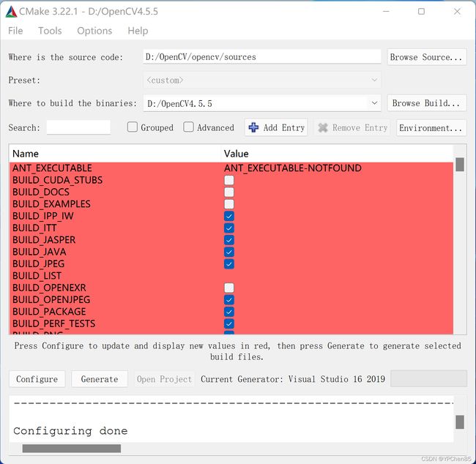Enable the Advanced checkbox
The height and width of the screenshot is (464, 476).
coord(188,127)
